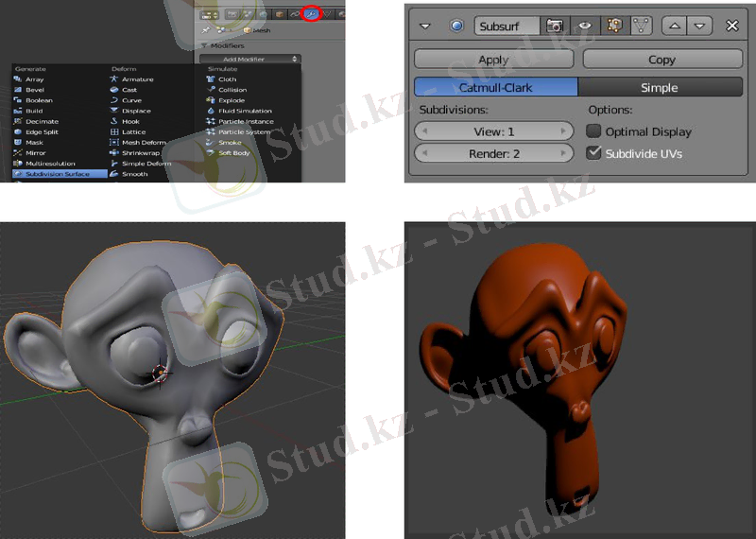Toggle Subsurf editing cage vertex icon
756x539 pixels.
tap(641, 26)
